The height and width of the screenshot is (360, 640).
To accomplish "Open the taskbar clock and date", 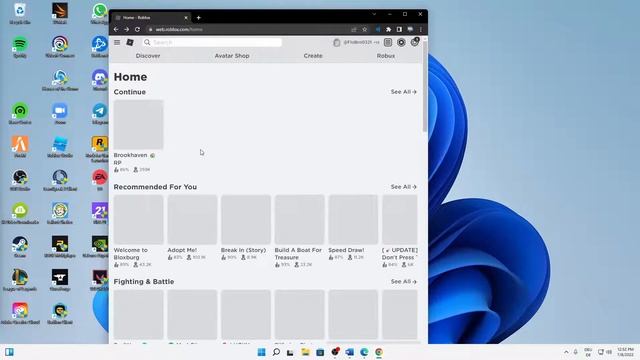I will (x=626, y=352).
